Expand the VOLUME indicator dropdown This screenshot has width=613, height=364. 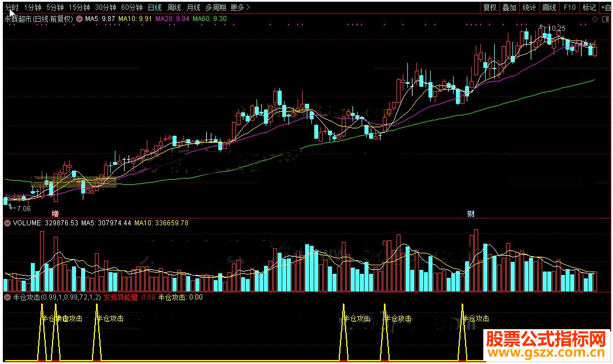click(7, 223)
